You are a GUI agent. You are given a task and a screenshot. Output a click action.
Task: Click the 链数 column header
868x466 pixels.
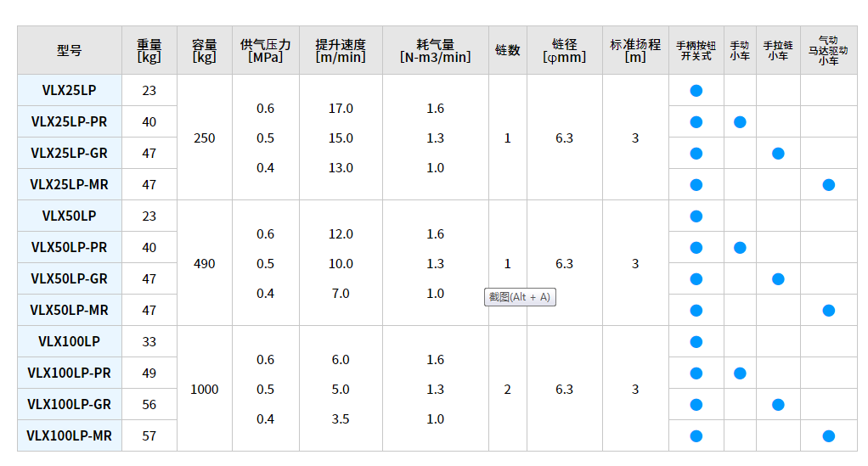click(x=508, y=50)
